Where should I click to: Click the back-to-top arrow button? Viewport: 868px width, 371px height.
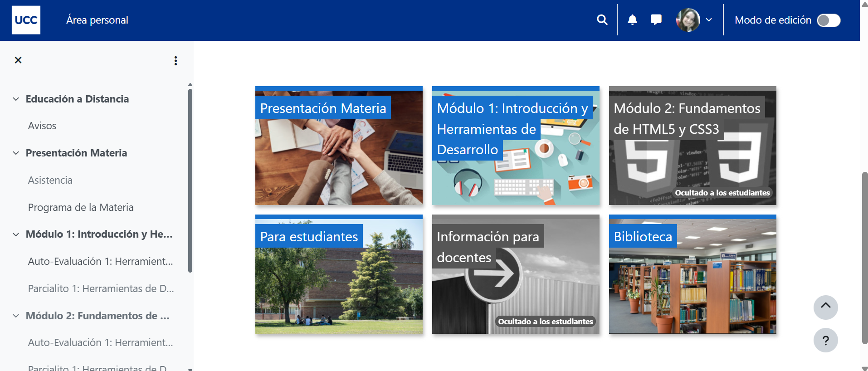[x=825, y=307]
